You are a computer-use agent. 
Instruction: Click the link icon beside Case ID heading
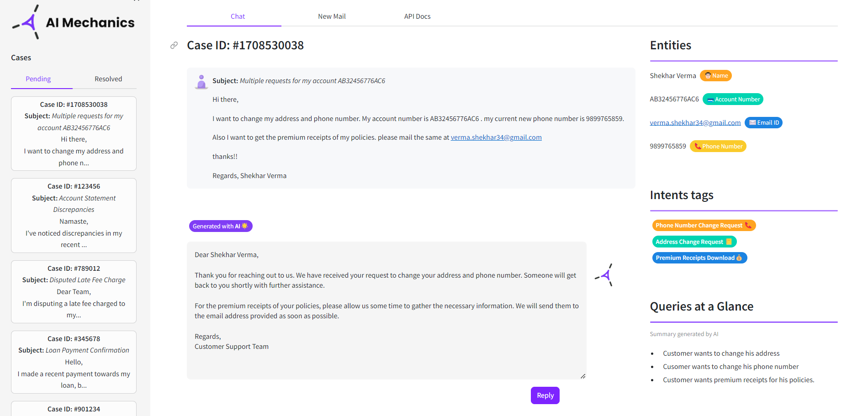(x=174, y=45)
